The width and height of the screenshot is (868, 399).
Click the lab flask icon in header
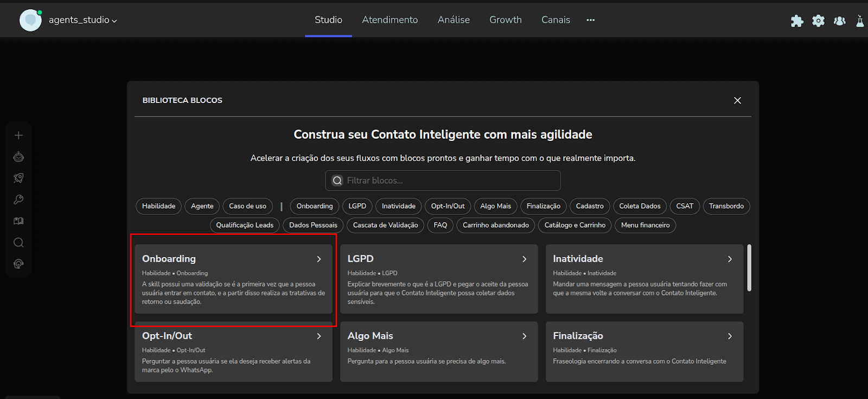(x=860, y=21)
